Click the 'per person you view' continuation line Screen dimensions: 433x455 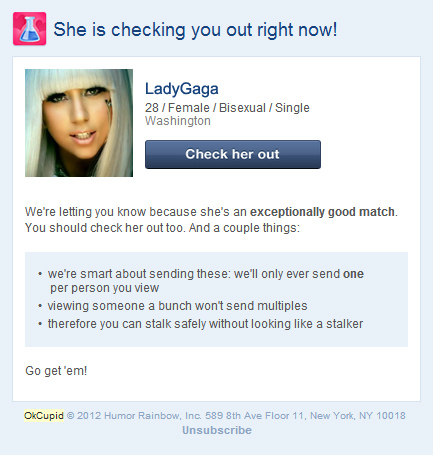pos(105,288)
